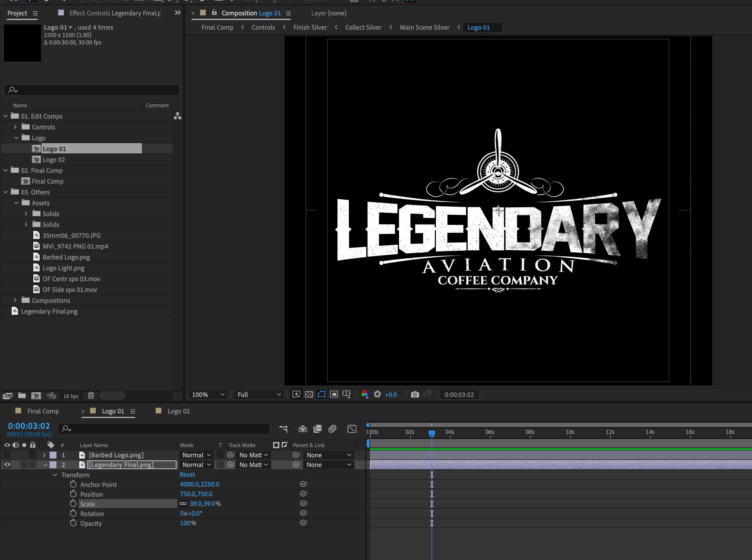Change the Scale value of 39.0%
This screenshot has width=752, height=560.
[x=205, y=504]
